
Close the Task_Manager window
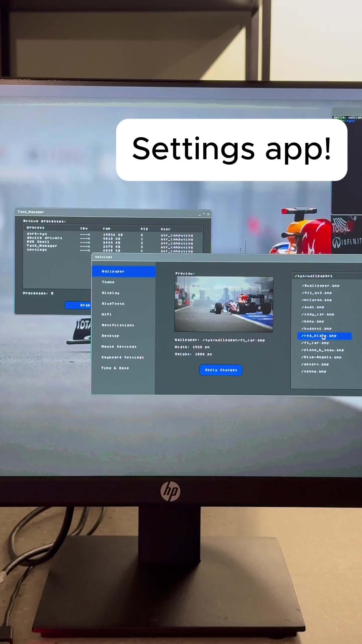coord(208,214)
